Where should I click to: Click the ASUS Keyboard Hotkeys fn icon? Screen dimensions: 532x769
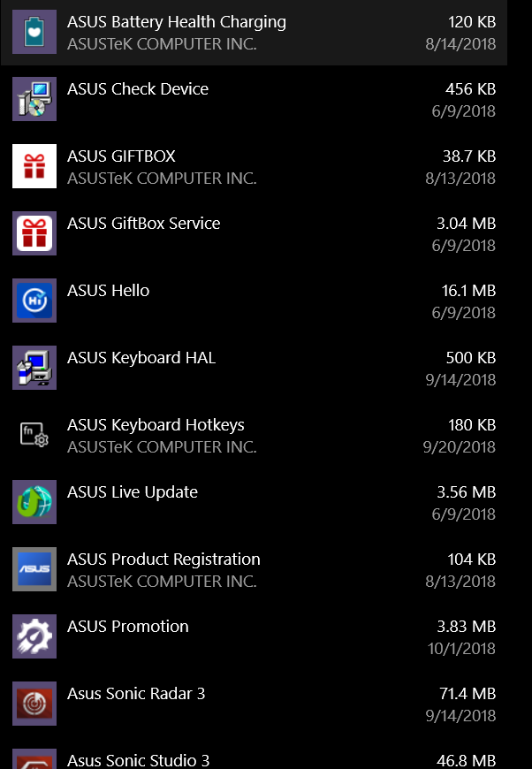34,435
